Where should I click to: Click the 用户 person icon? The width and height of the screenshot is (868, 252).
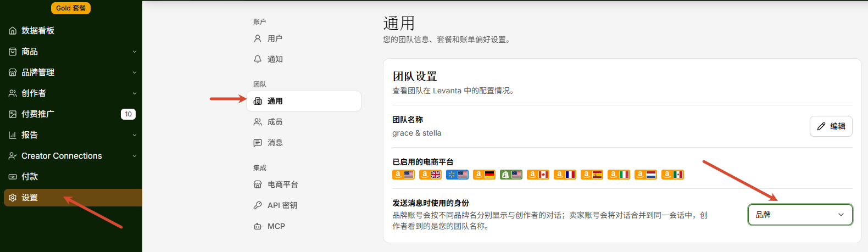[258, 38]
